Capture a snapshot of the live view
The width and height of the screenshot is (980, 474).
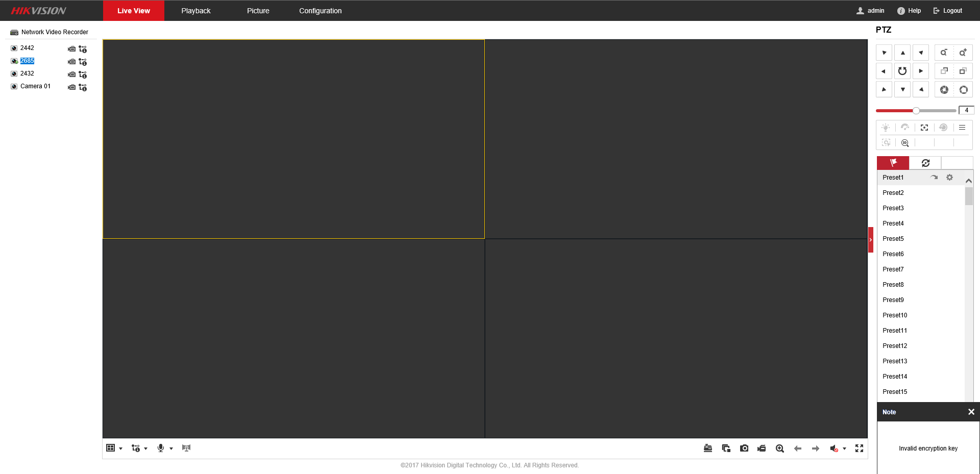coord(744,448)
